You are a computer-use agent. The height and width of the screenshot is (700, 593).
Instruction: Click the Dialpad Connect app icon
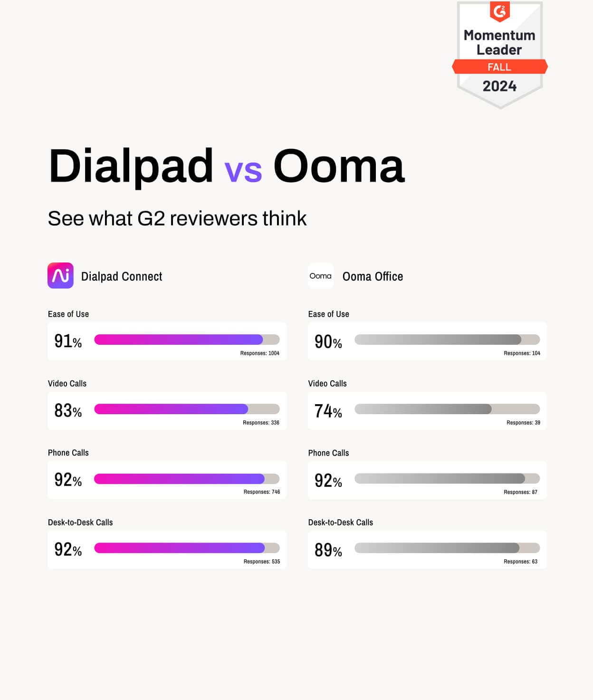tap(60, 276)
